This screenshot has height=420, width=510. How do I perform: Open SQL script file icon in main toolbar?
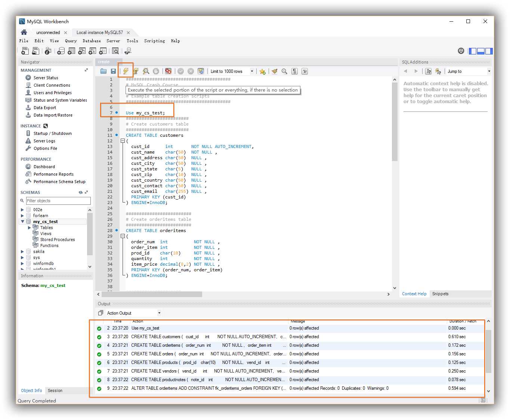tap(36, 51)
